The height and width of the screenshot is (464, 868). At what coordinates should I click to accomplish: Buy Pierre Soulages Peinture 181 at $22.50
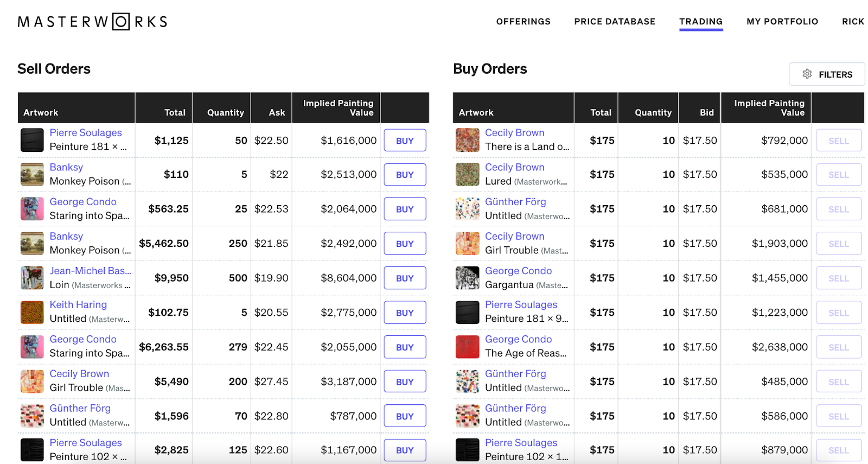click(x=405, y=141)
